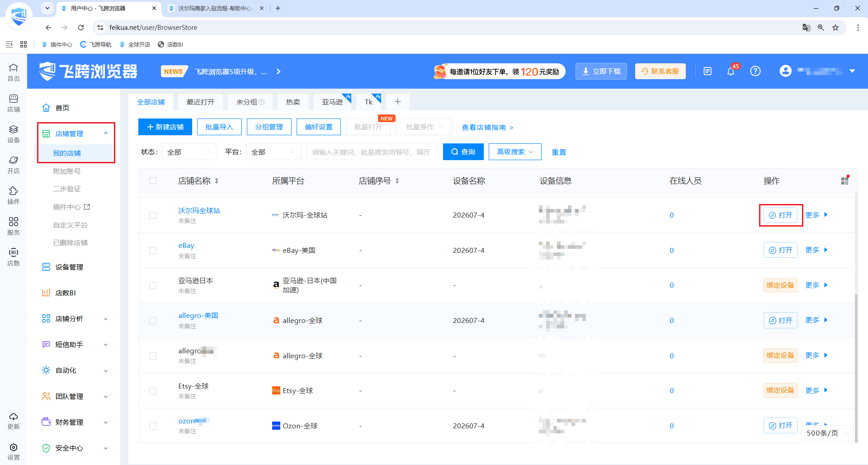Click 绑定设备 for the Etsy-全球 row

coord(780,390)
